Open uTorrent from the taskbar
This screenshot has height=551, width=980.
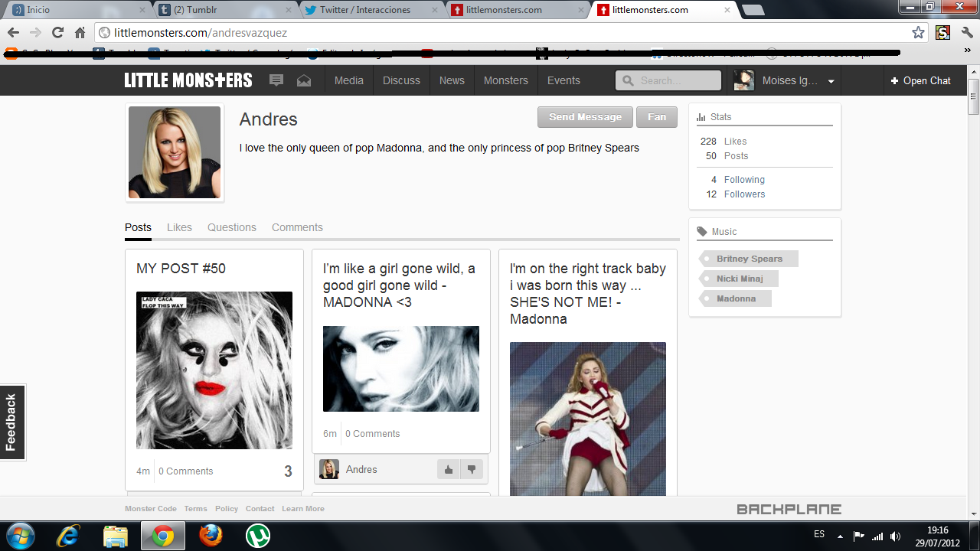click(258, 536)
